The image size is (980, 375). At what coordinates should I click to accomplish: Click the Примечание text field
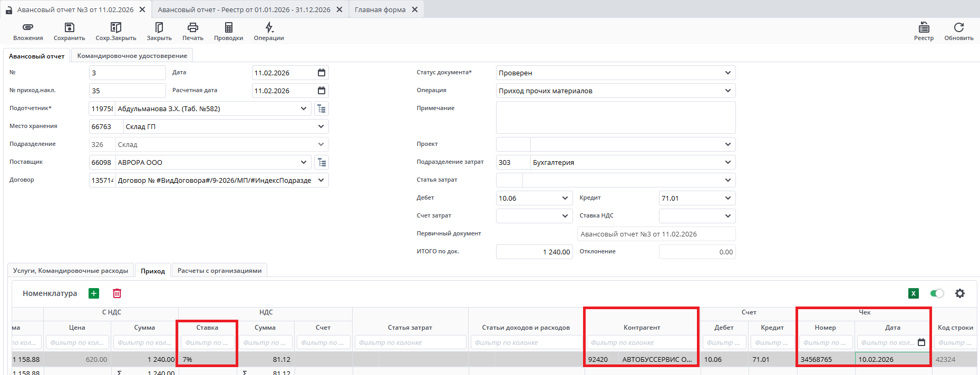[x=615, y=117]
